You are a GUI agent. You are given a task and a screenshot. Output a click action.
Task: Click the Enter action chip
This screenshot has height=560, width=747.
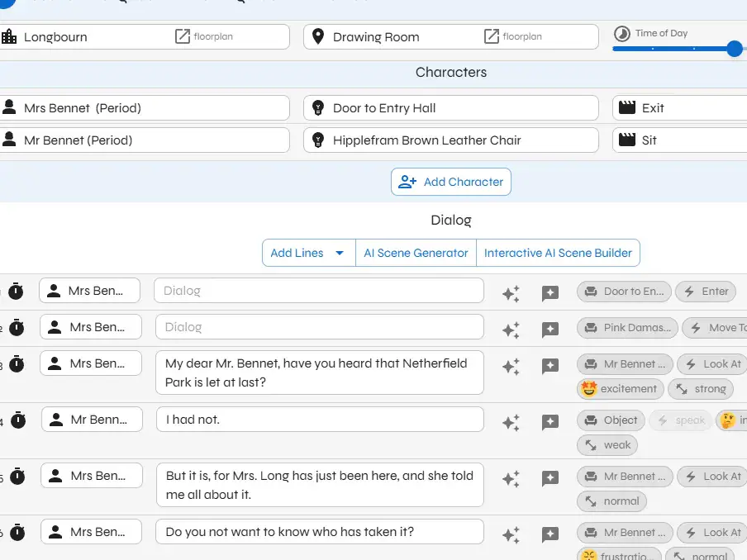[706, 291]
